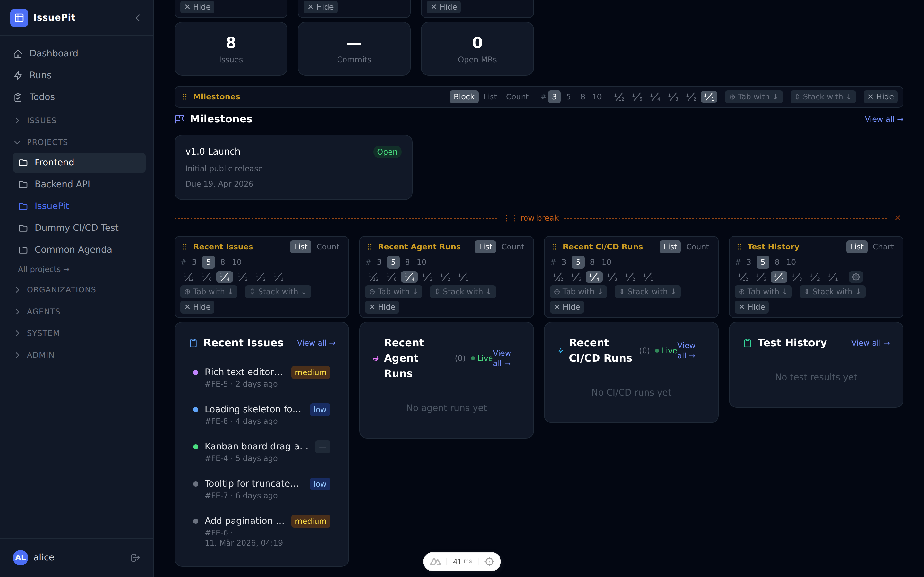The image size is (924, 577).
Task: Open Dashboard from the sidebar
Action: [54, 53]
